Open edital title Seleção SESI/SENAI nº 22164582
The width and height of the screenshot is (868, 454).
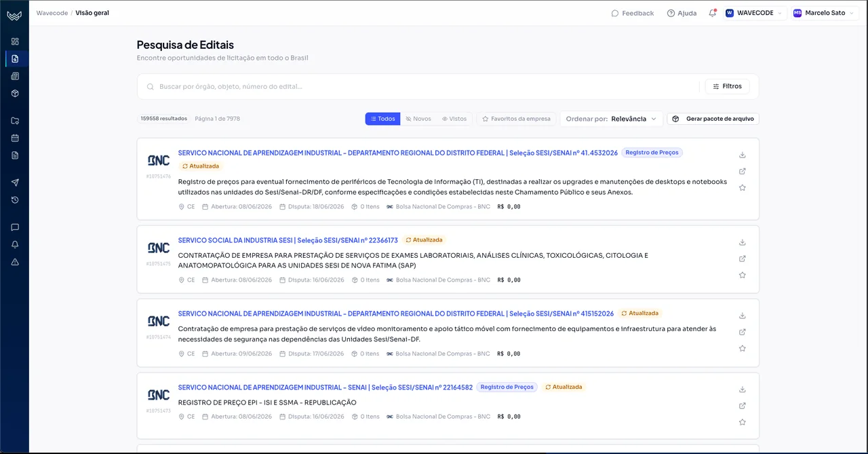coord(325,387)
